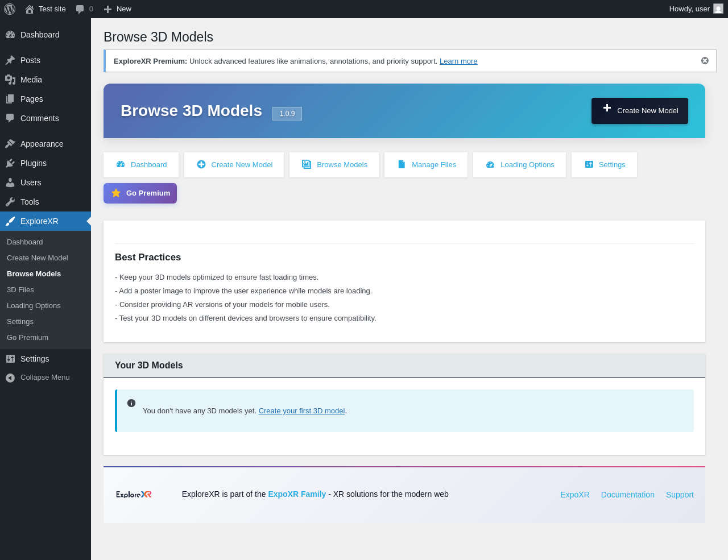The height and width of the screenshot is (560, 728).
Task: Open the Support footer link
Action: (680, 495)
